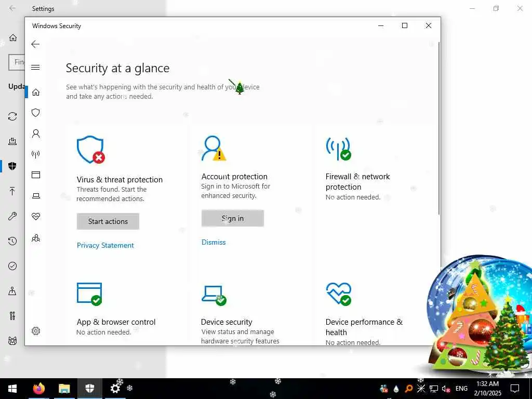Select Activation checkmark in Settings sidebar
The image size is (532, 399).
pos(12,266)
